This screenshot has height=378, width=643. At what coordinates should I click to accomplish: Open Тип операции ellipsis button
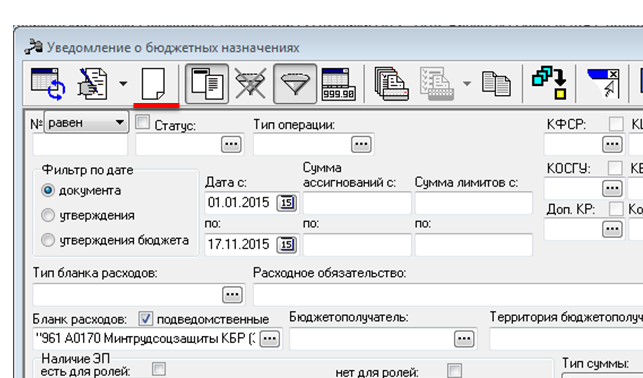click(361, 144)
